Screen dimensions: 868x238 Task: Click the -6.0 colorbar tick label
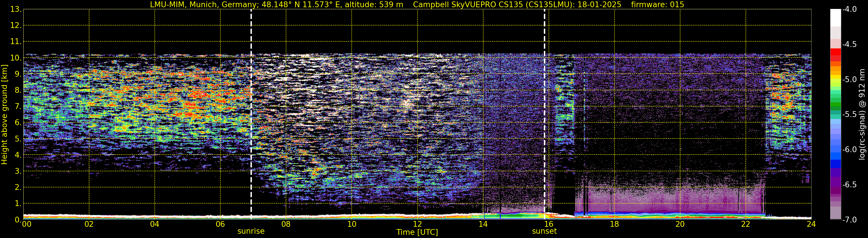coord(850,150)
